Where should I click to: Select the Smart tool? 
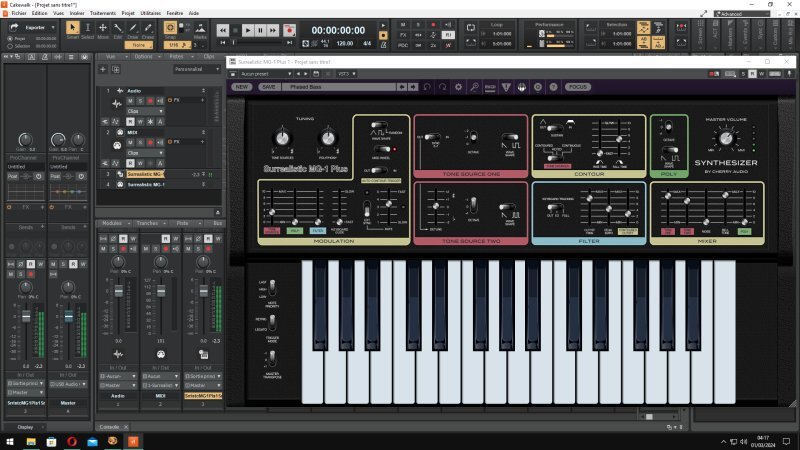coord(72,30)
